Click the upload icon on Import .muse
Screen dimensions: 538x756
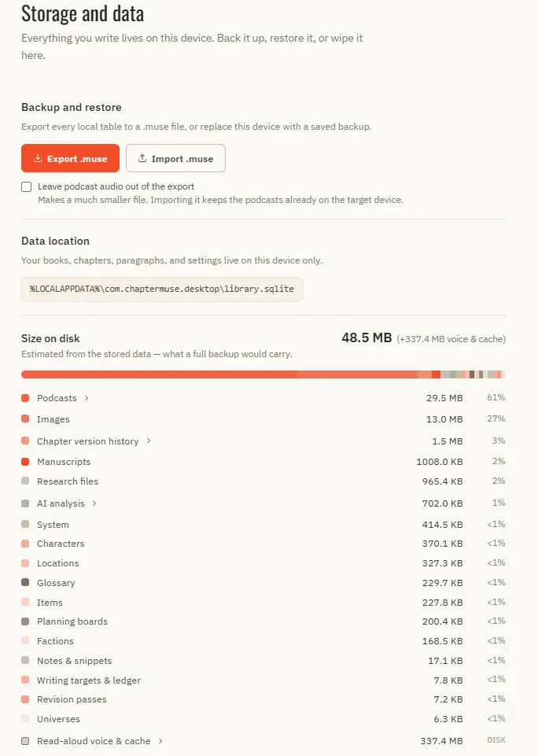pos(142,158)
